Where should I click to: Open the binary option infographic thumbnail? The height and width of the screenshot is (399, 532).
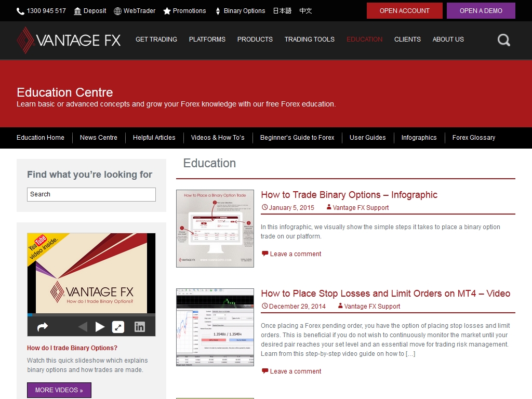(x=215, y=229)
